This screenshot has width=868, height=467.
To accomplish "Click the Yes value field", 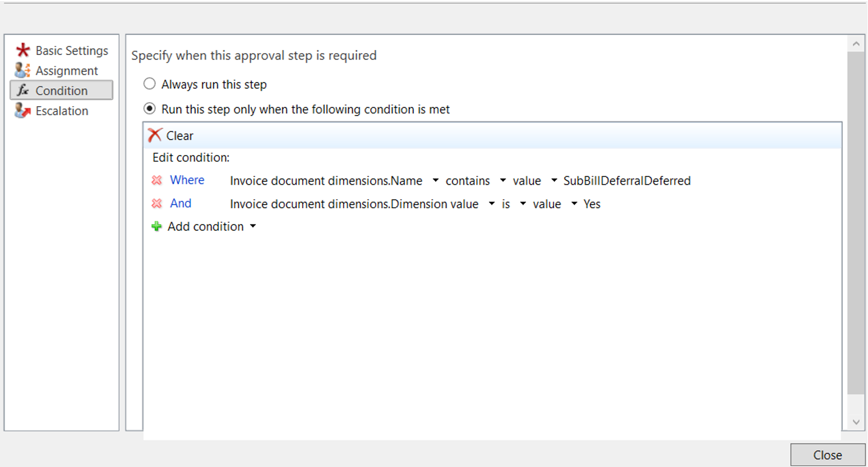I will pyautogui.click(x=592, y=204).
